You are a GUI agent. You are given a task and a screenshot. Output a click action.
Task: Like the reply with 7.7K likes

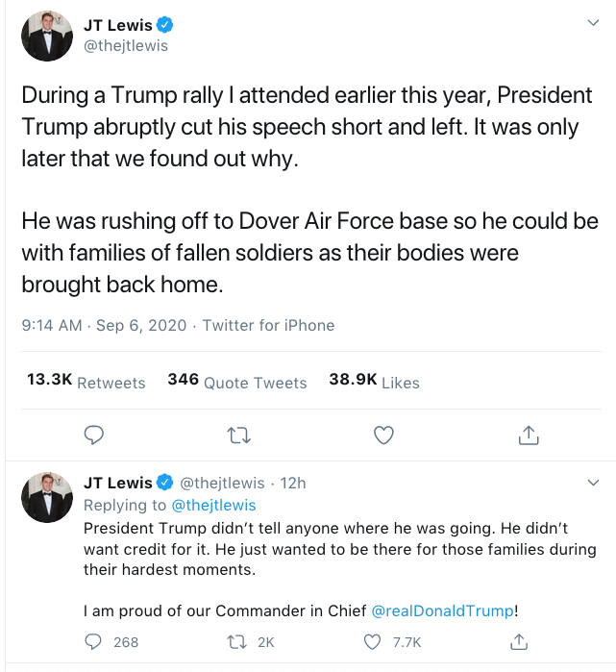tap(373, 641)
